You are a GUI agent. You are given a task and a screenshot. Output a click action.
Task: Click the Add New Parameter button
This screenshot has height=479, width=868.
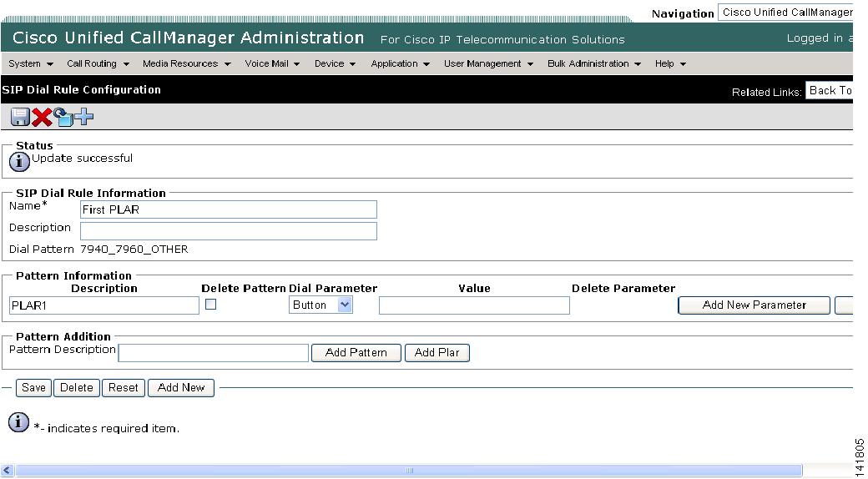pos(754,305)
